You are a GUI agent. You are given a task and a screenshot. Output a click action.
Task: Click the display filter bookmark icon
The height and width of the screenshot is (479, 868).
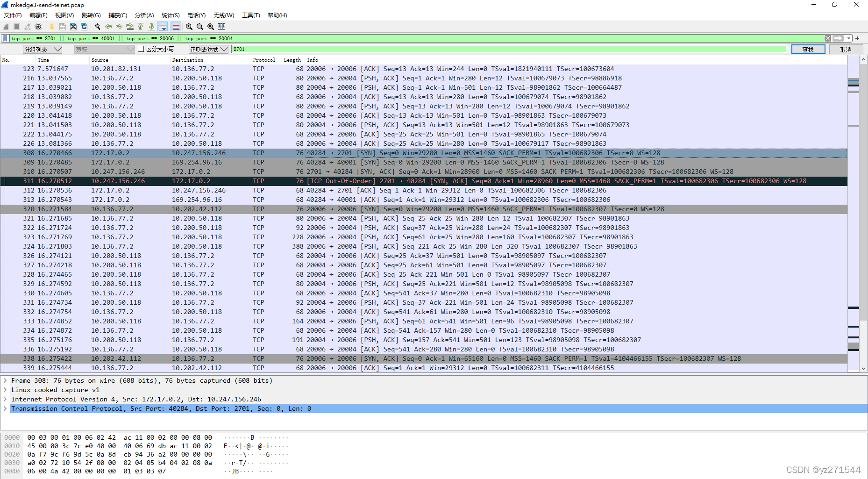5,38
